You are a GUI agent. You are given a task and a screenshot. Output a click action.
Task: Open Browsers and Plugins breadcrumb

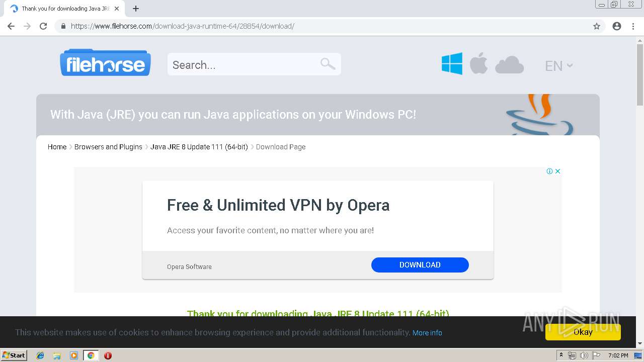click(108, 147)
